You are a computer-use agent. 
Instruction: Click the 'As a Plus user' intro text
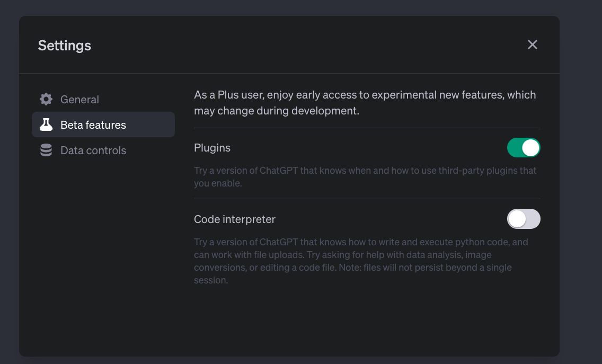tap(365, 102)
